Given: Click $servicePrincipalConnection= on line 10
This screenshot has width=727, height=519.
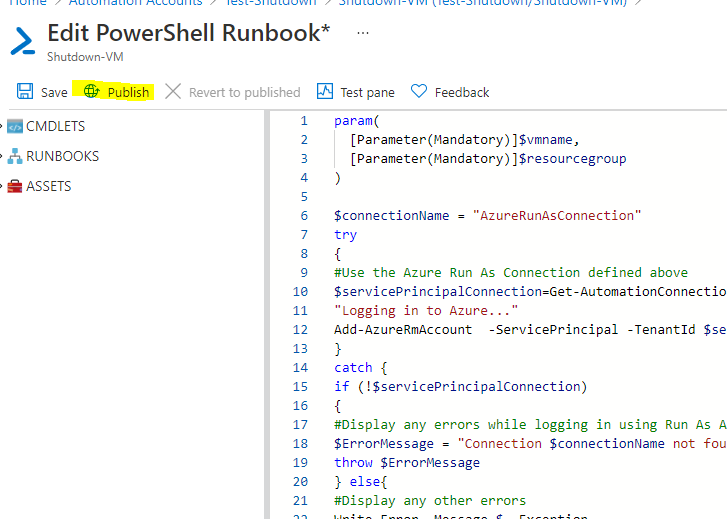Looking at the screenshot, I should click(441, 292).
